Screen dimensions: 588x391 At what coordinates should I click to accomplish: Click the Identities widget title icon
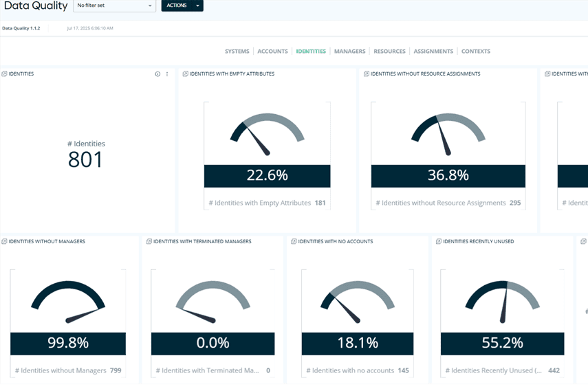4,74
